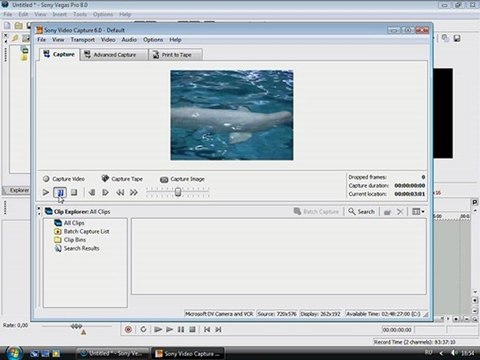
Task: Open the views dropdown in Clip Explorer toolbar
Action: [418, 212]
